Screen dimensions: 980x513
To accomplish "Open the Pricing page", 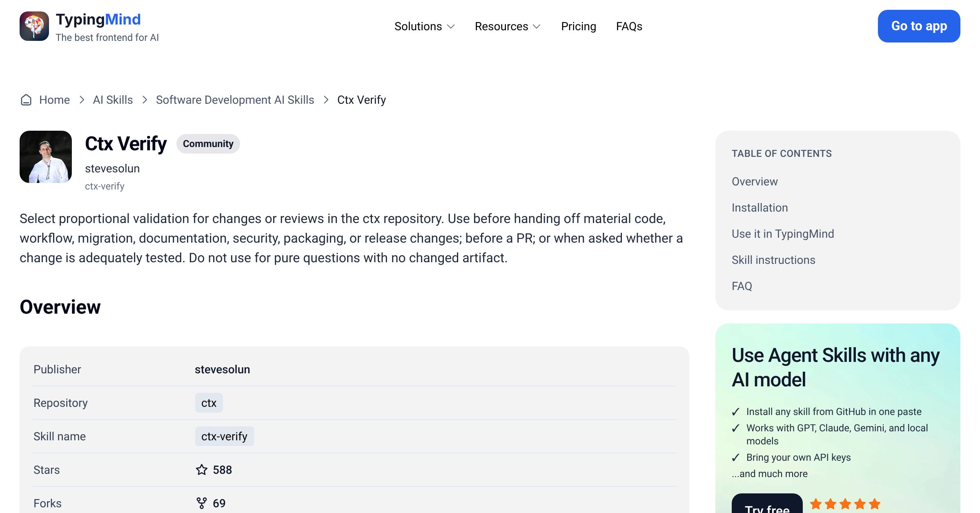I will pyautogui.click(x=579, y=26).
